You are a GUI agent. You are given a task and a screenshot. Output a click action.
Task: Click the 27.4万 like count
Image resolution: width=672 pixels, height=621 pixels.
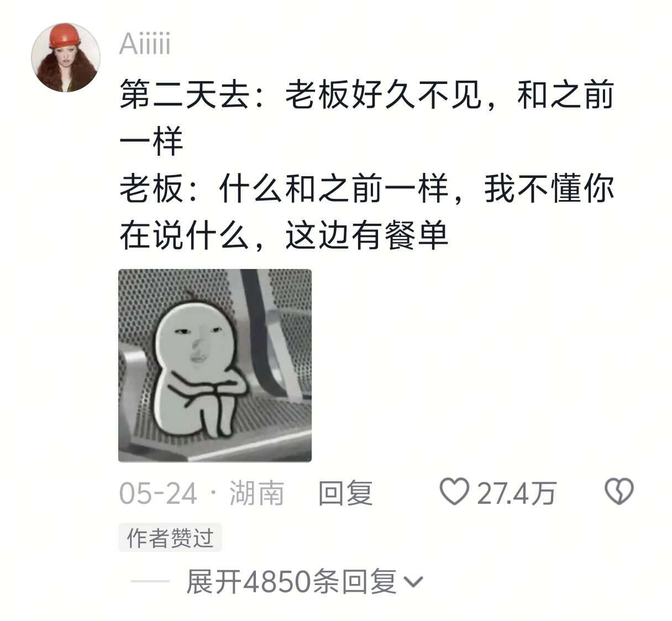pyautogui.click(x=517, y=493)
